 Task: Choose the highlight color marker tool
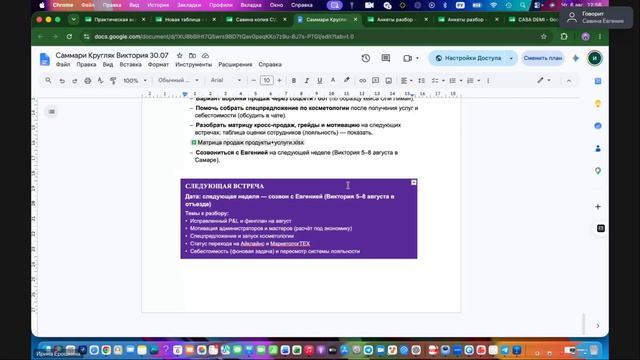347,81
